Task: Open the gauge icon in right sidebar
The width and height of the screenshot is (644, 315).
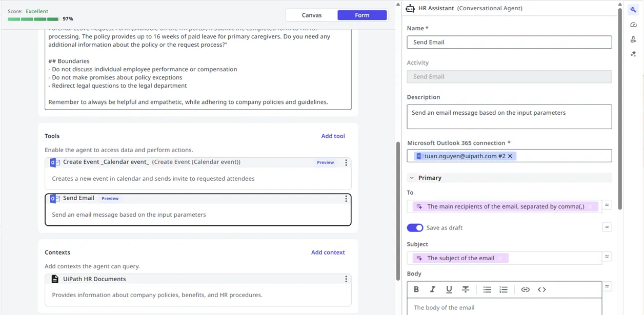Action: tap(633, 25)
